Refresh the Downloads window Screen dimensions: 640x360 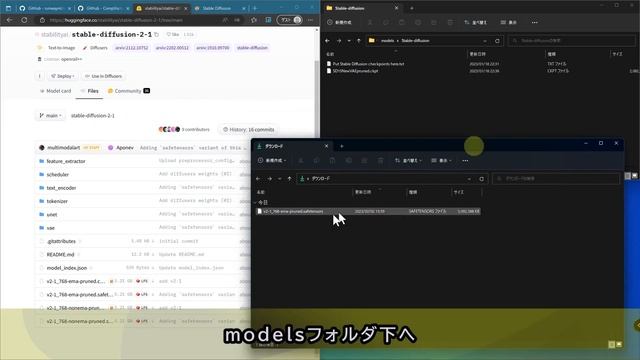tap(482, 178)
